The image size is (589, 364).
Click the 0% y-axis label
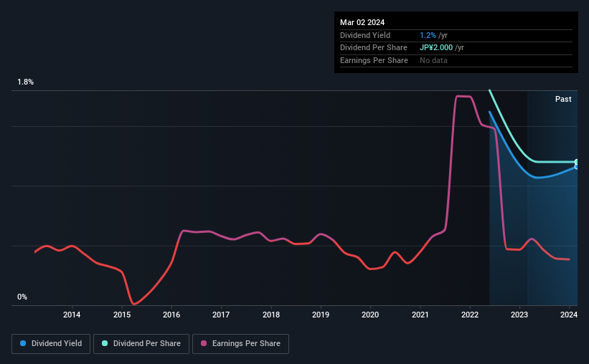pyautogui.click(x=22, y=297)
